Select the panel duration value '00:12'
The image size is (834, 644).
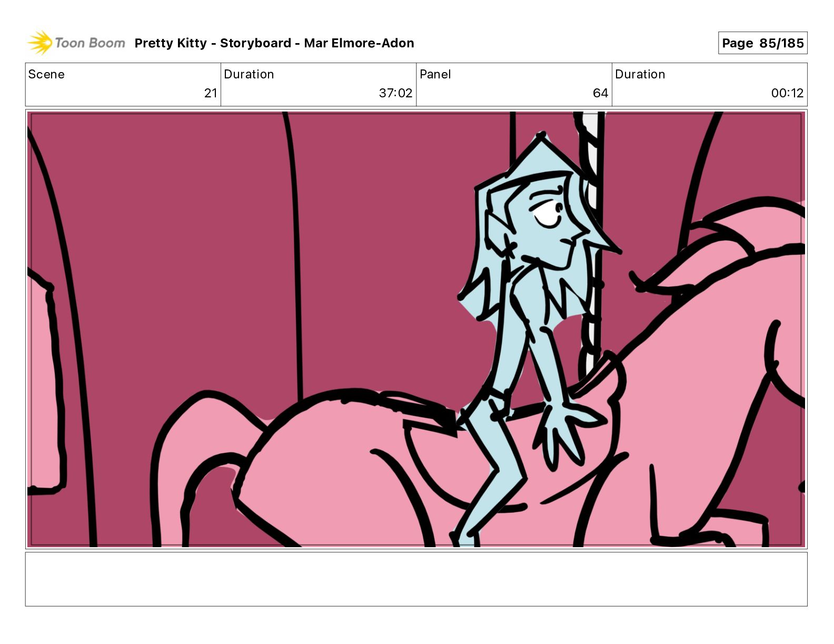tap(787, 93)
